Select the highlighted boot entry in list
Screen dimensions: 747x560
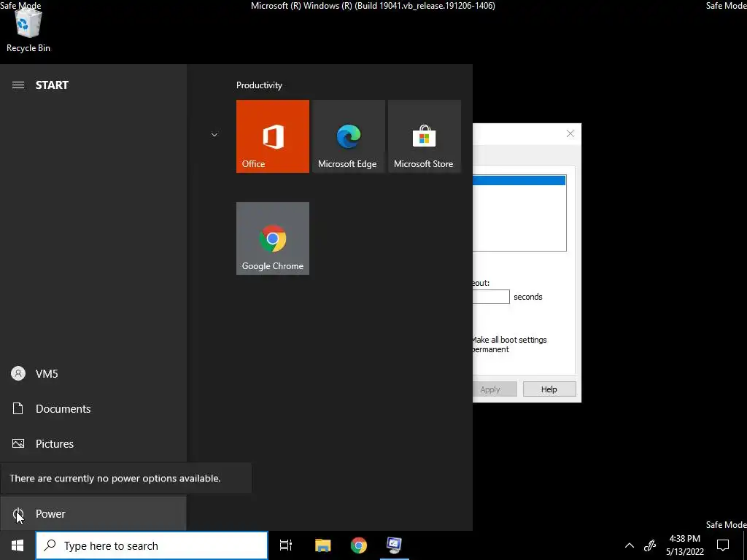coord(519,180)
